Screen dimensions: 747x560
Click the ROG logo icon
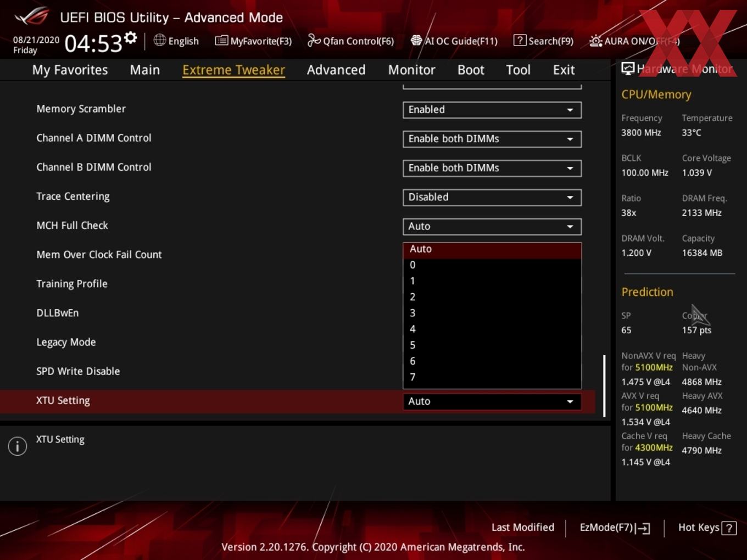[x=32, y=16]
